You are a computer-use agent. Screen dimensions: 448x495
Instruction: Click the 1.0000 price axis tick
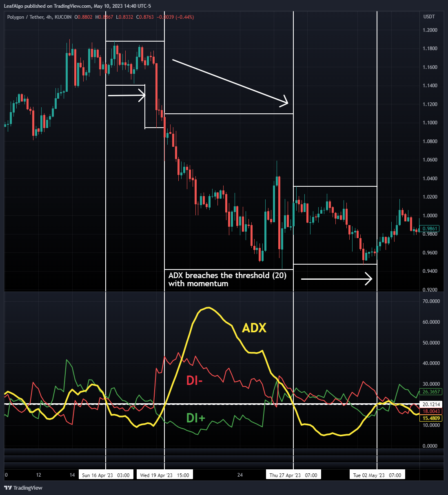(x=430, y=216)
